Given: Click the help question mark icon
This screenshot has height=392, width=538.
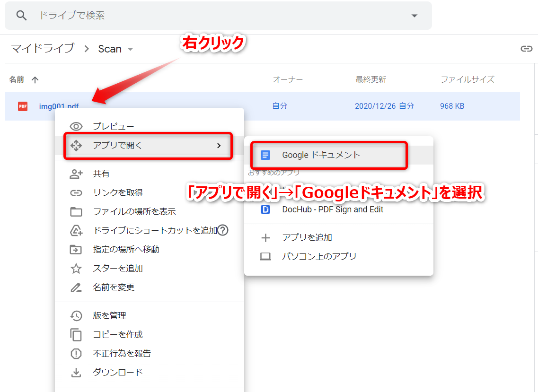Looking at the screenshot, I should pyautogui.click(x=223, y=230).
